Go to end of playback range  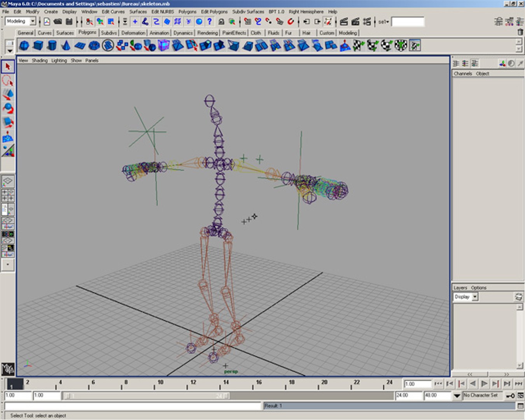519,384
